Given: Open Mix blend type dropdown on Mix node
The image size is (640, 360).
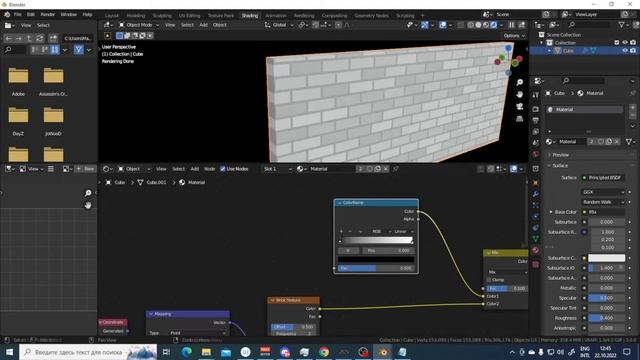Looking at the screenshot, I should pyautogui.click(x=507, y=272).
